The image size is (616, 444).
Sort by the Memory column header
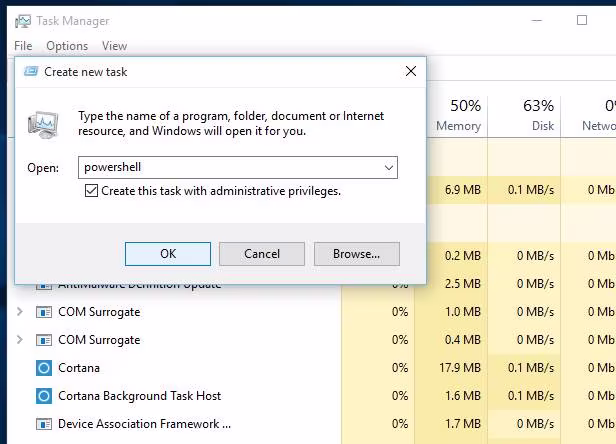457,116
